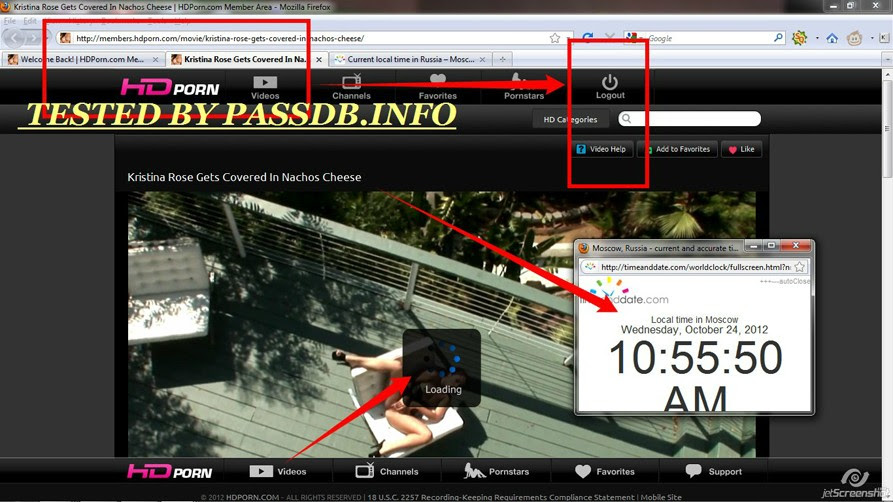Click the Like heart button
893x502 pixels.
point(742,149)
